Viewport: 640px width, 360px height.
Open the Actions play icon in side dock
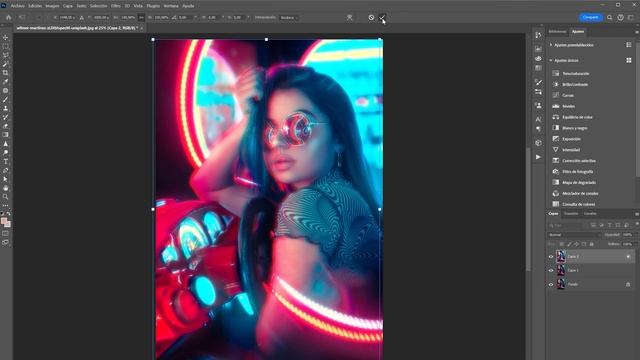(x=538, y=157)
